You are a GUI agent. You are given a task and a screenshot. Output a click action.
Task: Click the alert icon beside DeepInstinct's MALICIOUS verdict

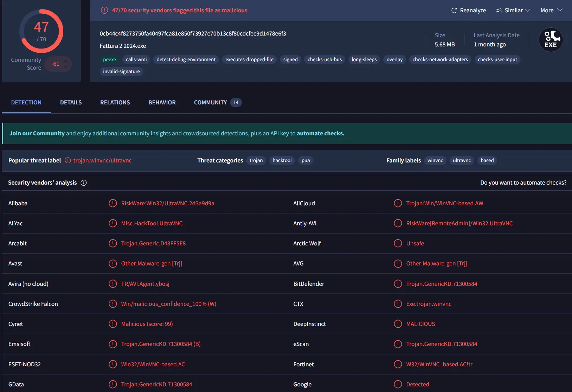(398, 324)
